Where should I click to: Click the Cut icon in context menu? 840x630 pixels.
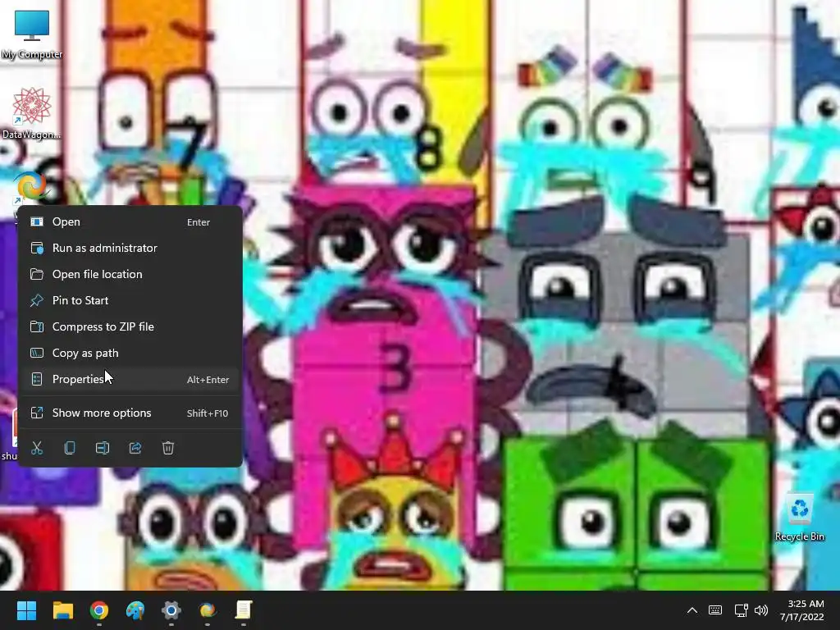tap(37, 448)
